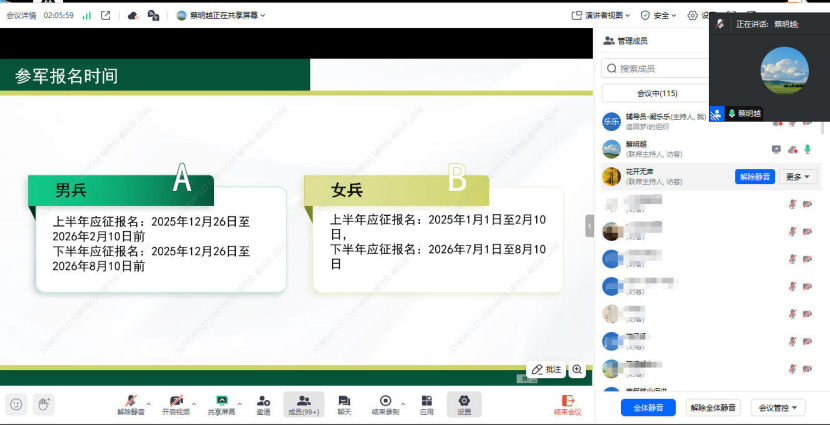
Task: Open the 邀请 invite icon
Action: 263,400
